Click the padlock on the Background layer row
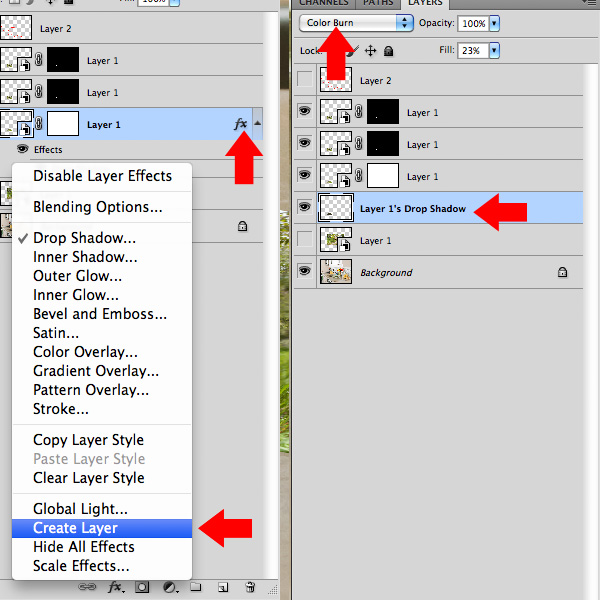The width and height of the screenshot is (600, 600). (562, 272)
